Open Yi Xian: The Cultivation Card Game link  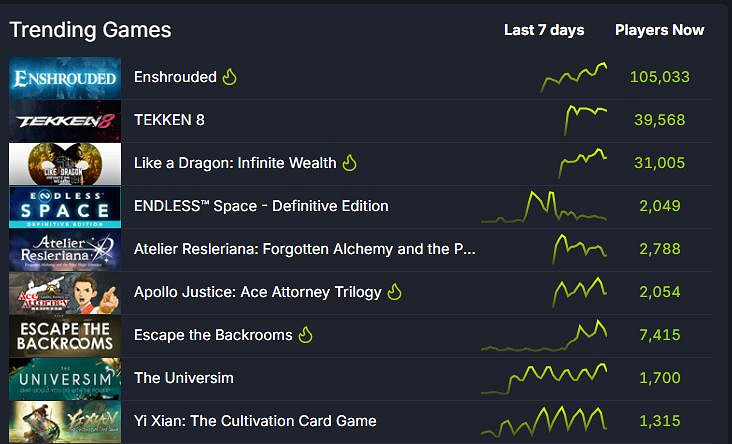coord(255,421)
